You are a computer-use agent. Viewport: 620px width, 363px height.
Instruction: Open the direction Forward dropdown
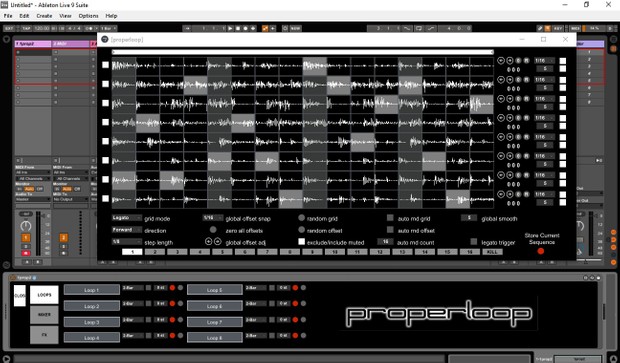(127, 230)
